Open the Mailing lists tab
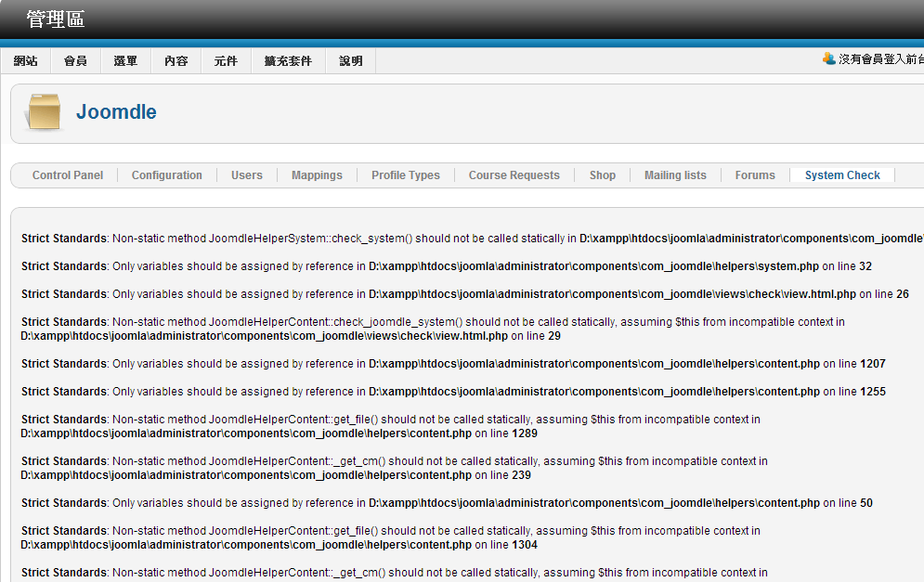924x582 pixels. [x=675, y=175]
